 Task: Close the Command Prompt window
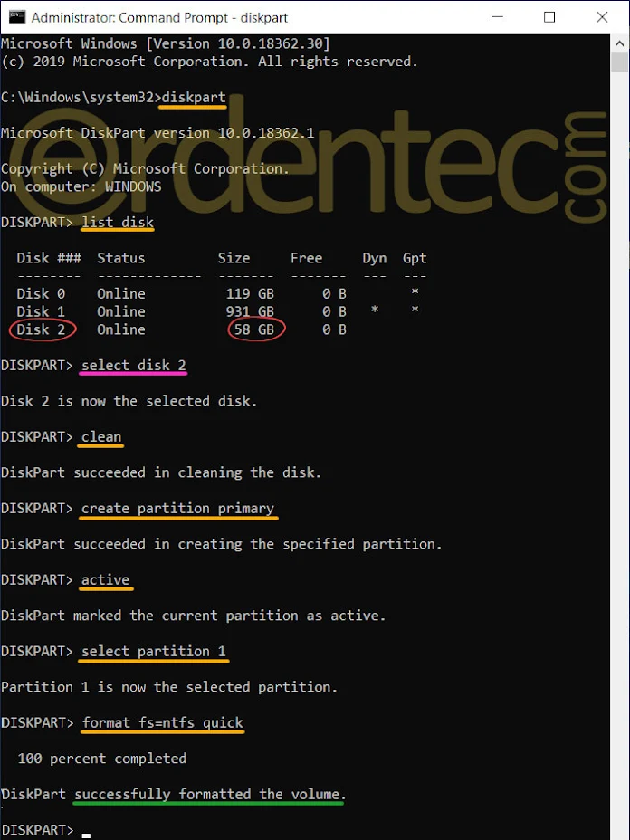point(602,17)
